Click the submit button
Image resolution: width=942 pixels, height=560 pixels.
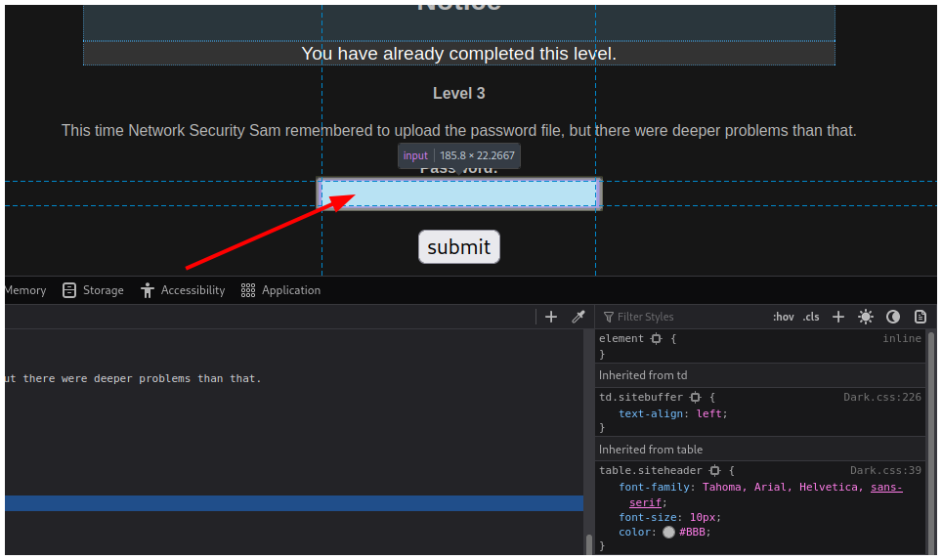(x=458, y=247)
